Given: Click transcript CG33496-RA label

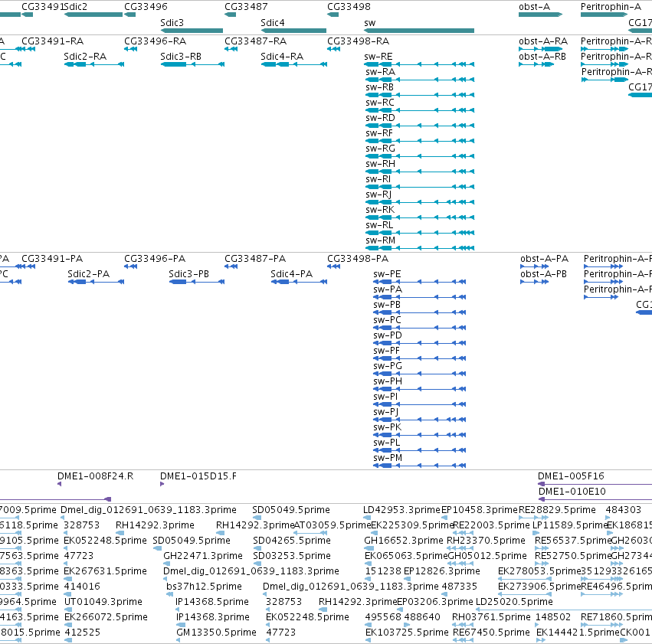Looking at the screenshot, I should [155, 41].
